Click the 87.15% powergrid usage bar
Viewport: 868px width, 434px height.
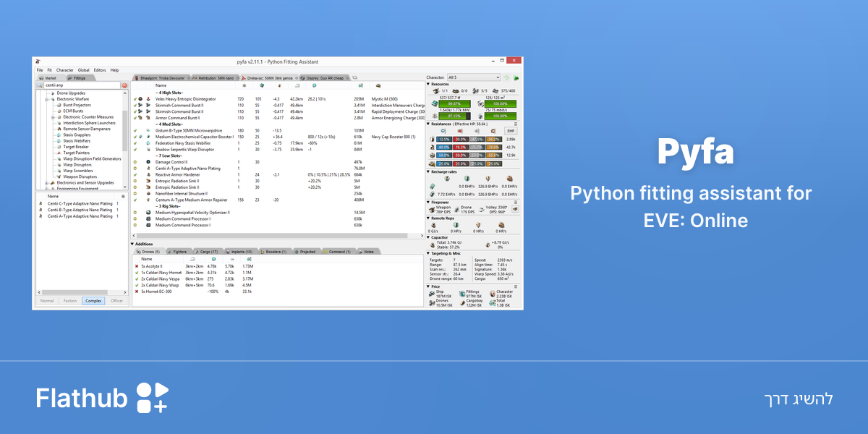point(455,116)
